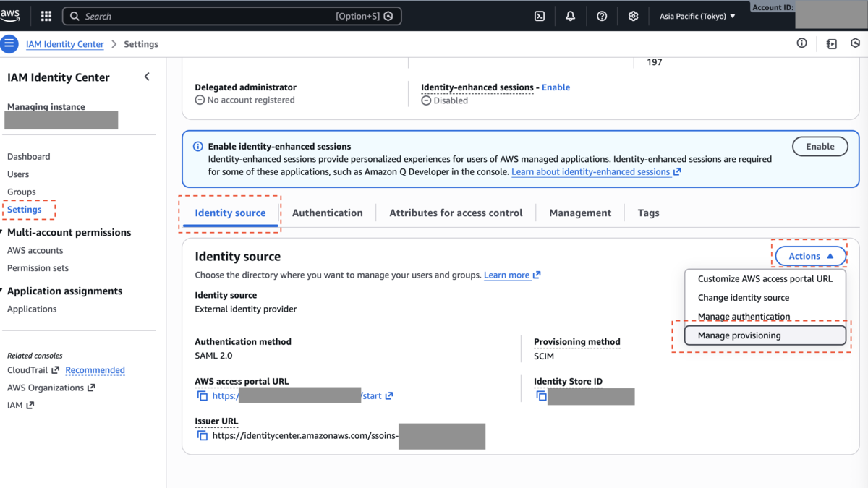
Task: Open the tutorials panel icon at top right
Action: [831, 44]
